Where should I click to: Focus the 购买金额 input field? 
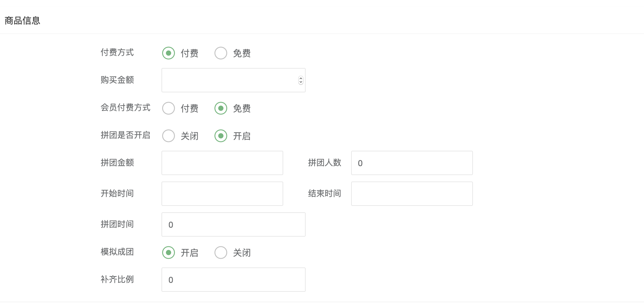tap(233, 80)
